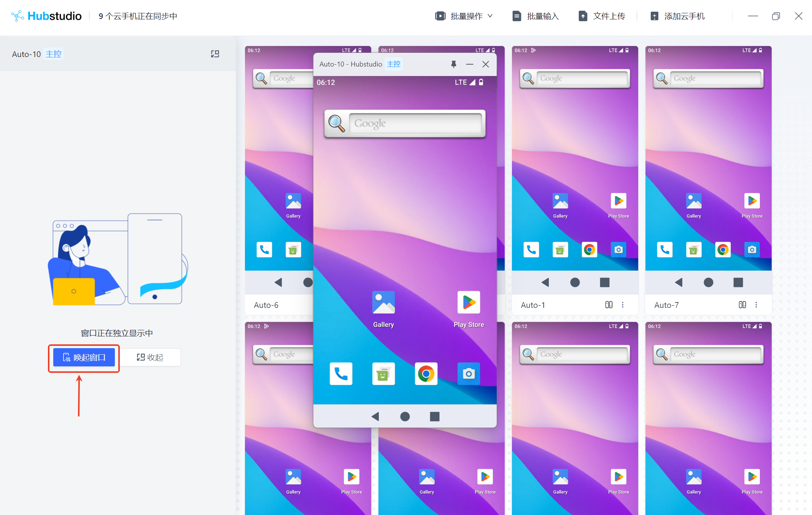Minimize the Auto-10 floating window

click(470, 64)
